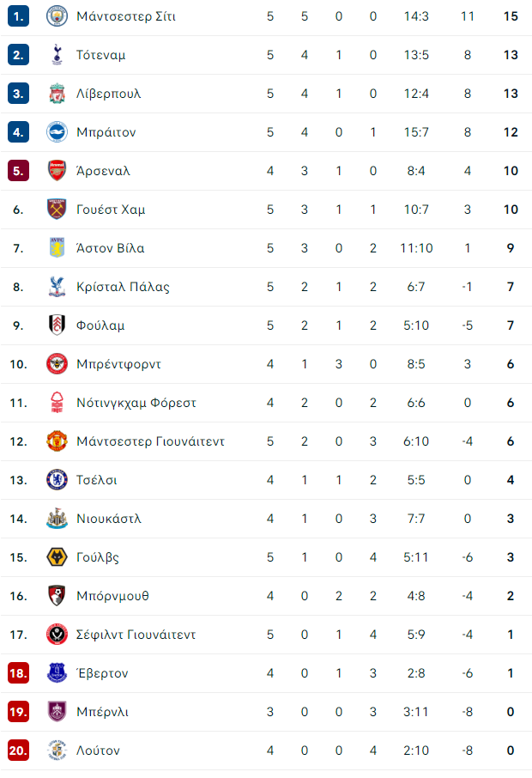The height and width of the screenshot is (778, 532).
Task: Open team link Μάντσεστερ Γιουνάιτεντ
Action: (x=151, y=441)
